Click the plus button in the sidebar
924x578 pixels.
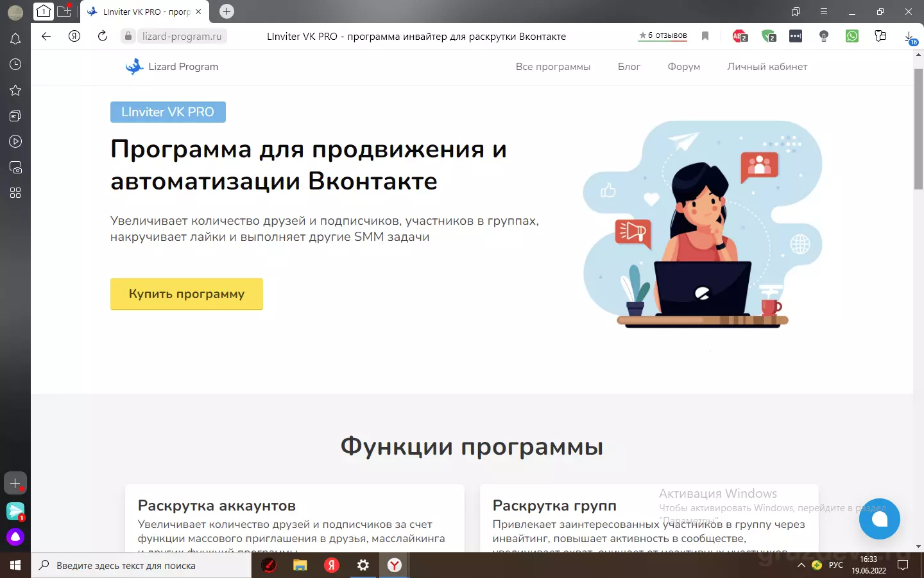tap(15, 483)
